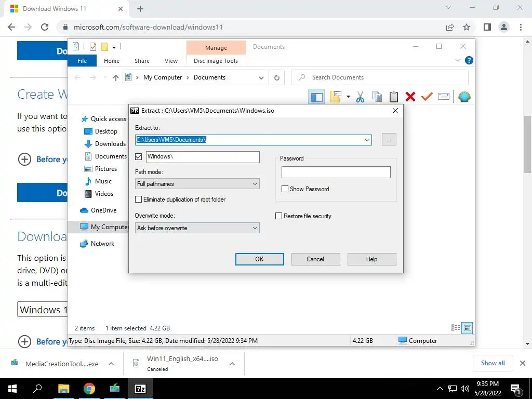
Task: Expand the Explorer ribbon chevron
Action: coord(457,60)
